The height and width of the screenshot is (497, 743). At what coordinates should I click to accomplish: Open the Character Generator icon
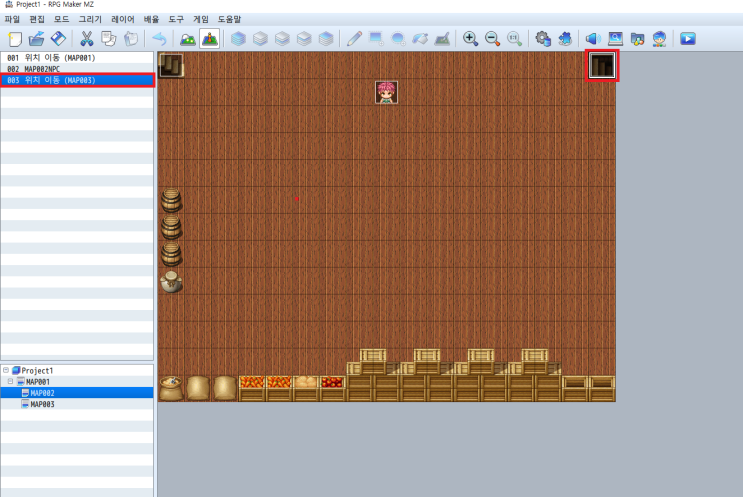[x=659, y=39]
